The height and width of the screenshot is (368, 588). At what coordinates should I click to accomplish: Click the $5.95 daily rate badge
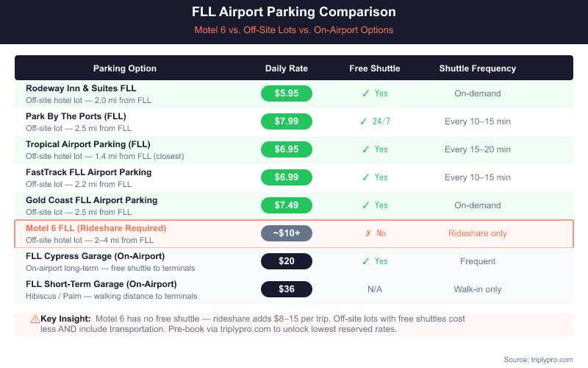coord(287,93)
